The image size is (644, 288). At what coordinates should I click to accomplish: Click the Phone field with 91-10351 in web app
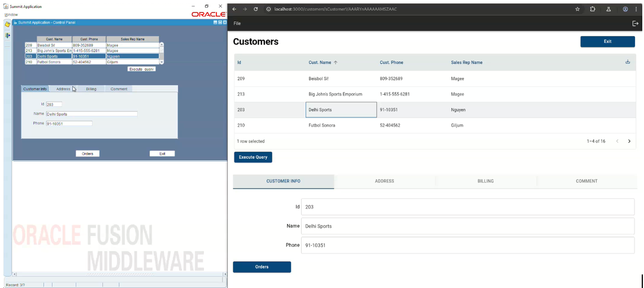pyautogui.click(x=468, y=245)
